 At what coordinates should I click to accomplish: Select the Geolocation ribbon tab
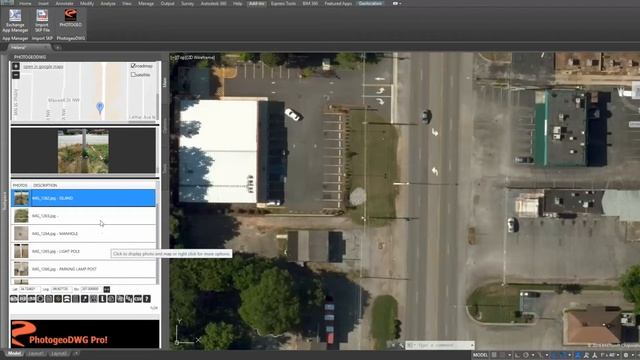point(370,3)
